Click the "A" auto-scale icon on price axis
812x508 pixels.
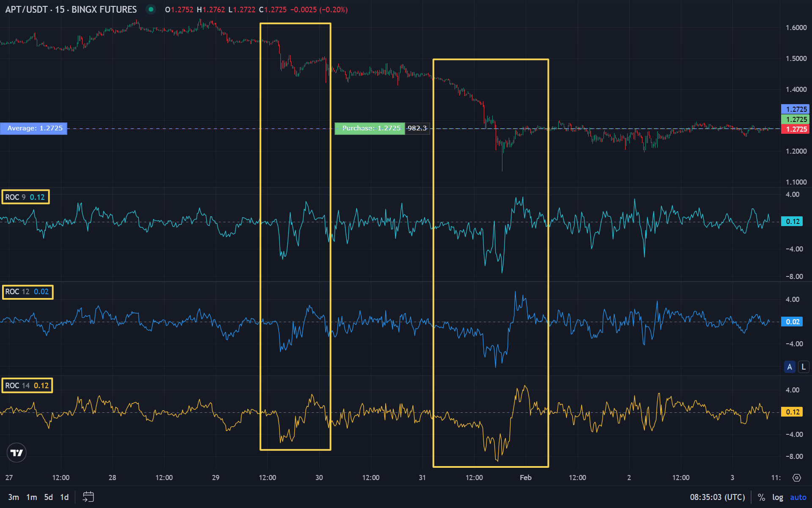789,367
